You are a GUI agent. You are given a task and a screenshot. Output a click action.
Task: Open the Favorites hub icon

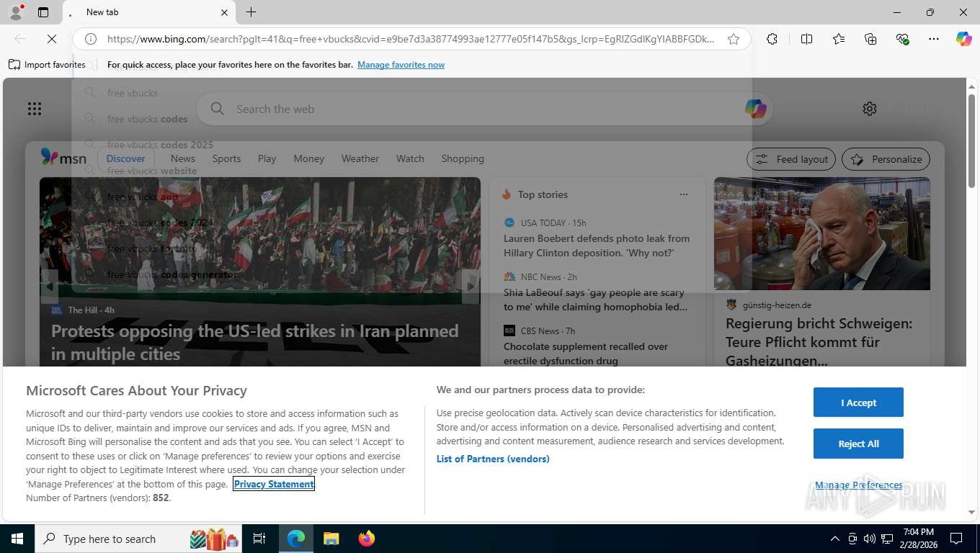[x=839, y=39]
